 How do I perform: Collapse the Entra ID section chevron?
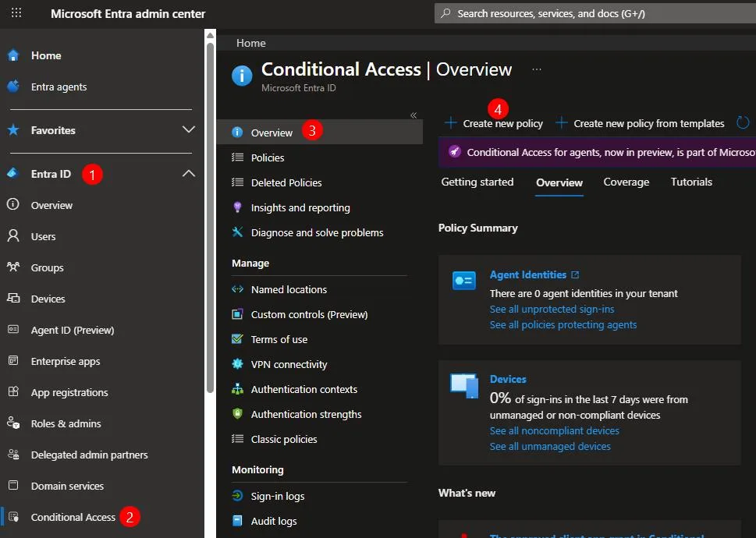click(189, 173)
